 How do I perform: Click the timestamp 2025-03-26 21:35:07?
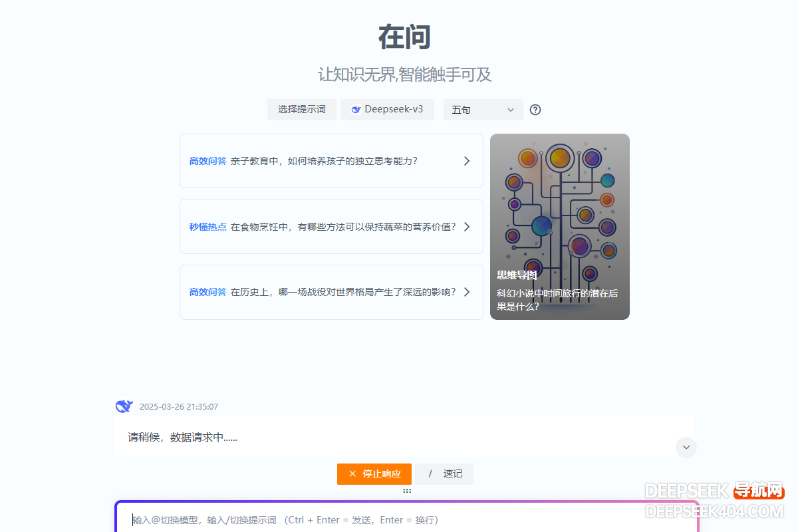click(179, 407)
